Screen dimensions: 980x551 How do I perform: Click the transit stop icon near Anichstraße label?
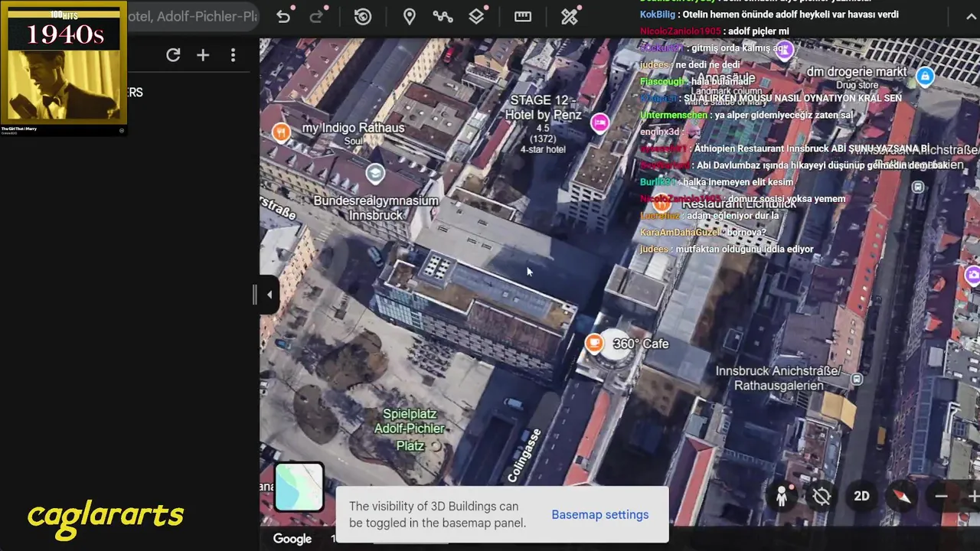[918, 187]
